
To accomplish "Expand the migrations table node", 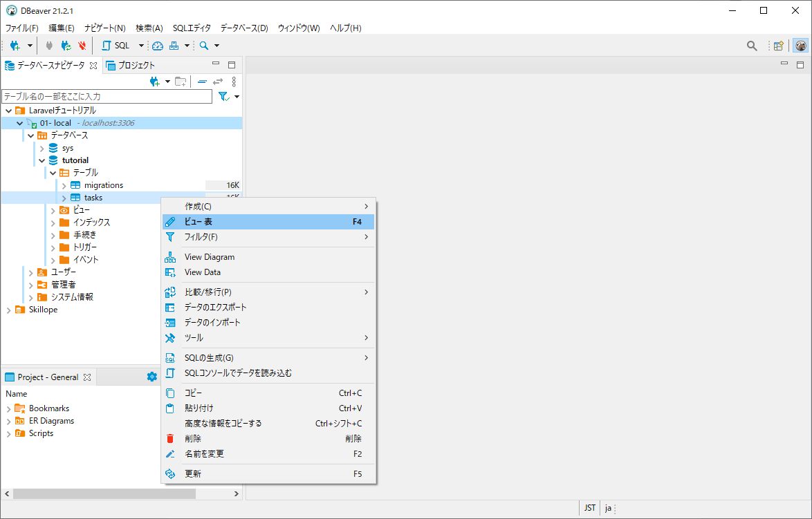I will point(64,185).
